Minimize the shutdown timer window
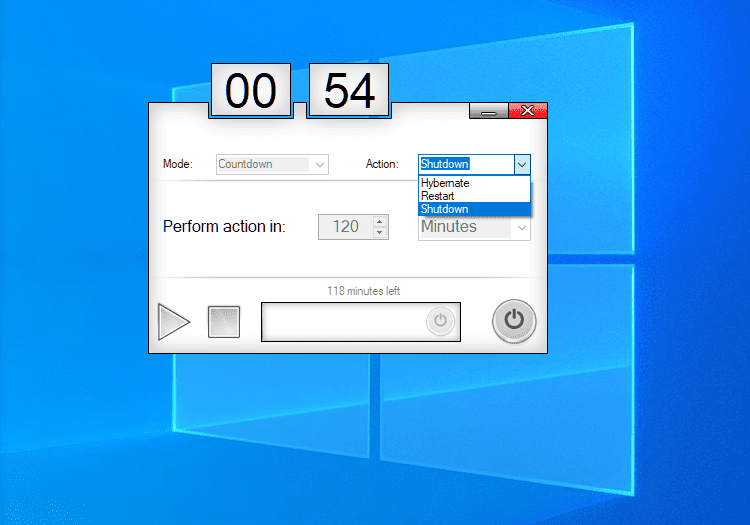This screenshot has height=525, width=750. (x=489, y=111)
